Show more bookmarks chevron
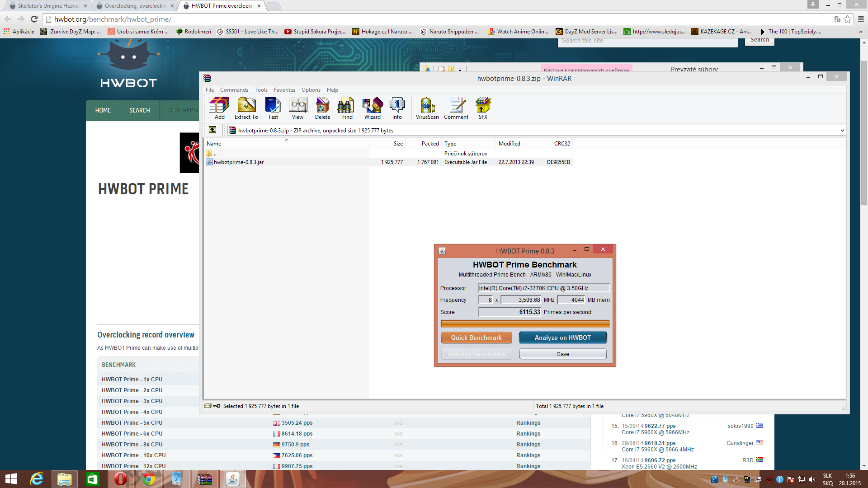 tap(860, 32)
